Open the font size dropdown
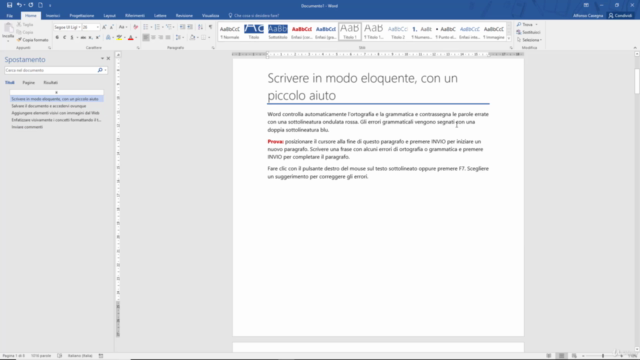This screenshot has height=360, width=640. [98, 27]
